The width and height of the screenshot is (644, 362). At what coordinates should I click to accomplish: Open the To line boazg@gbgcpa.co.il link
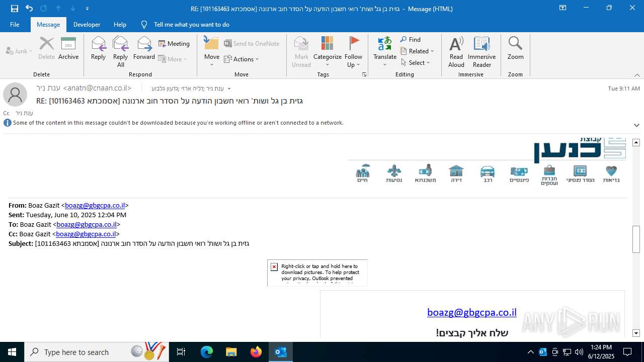pyautogui.click(x=87, y=224)
